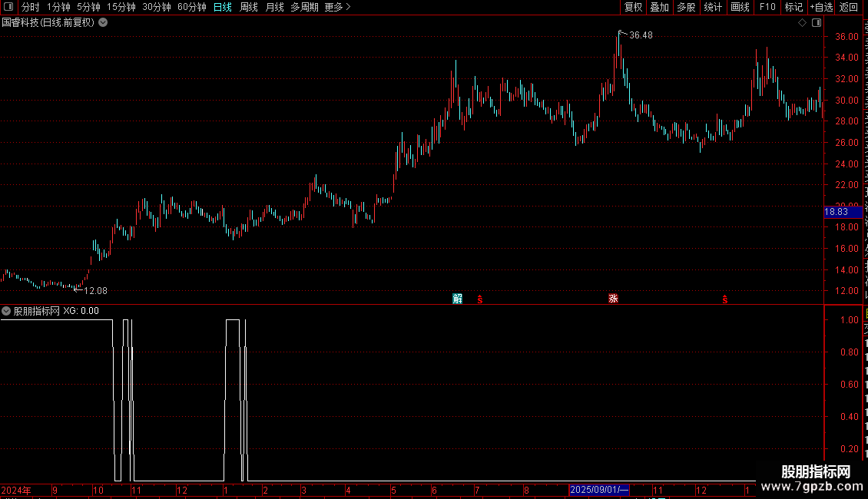Switch to 分时 intraday view

tap(31, 7)
